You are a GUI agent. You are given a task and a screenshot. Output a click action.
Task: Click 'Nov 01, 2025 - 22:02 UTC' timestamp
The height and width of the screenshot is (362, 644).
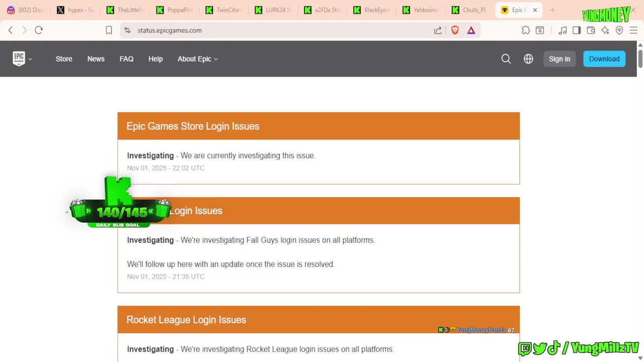(166, 168)
